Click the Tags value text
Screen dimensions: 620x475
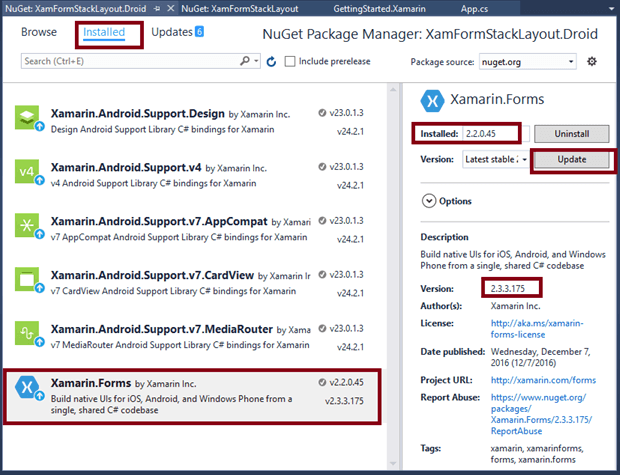[537, 454]
